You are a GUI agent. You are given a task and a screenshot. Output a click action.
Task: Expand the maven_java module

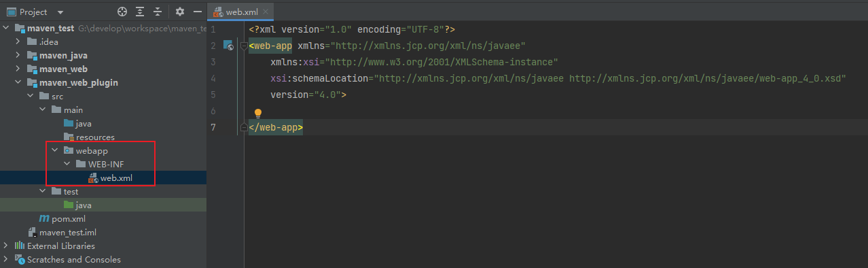coord(18,55)
